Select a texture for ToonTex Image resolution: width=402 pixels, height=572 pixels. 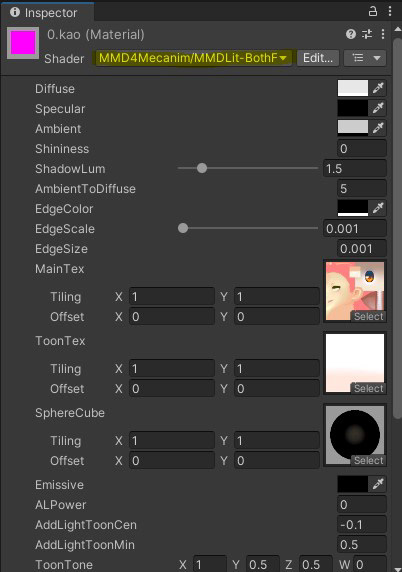click(368, 388)
